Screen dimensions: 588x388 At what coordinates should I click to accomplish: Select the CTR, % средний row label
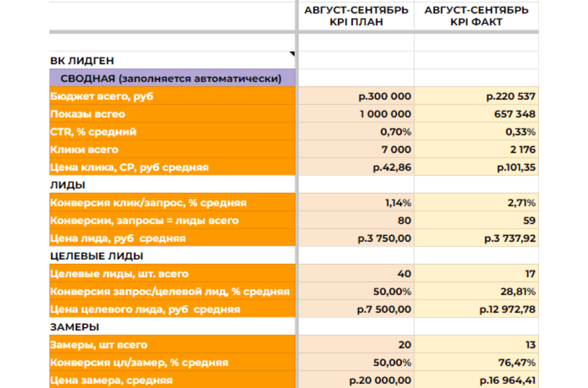[x=172, y=132]
